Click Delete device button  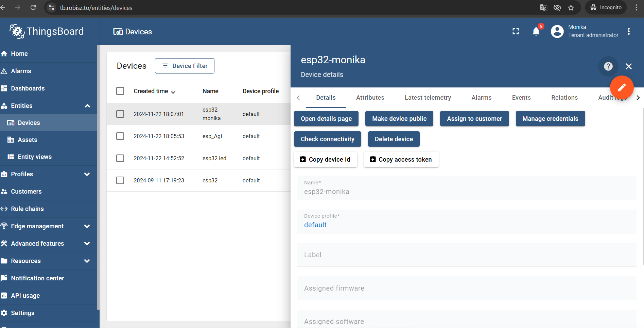(x=394, y=139)
